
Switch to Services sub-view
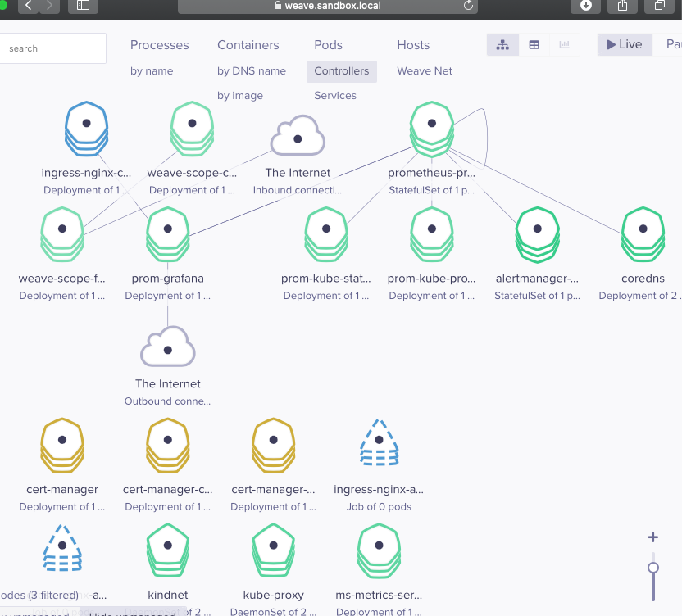click(x=335, y=95)
